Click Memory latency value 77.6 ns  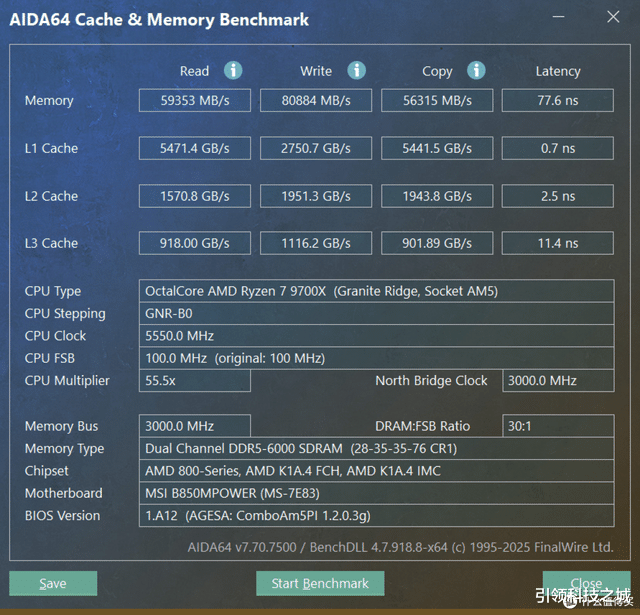pyautogui.click(x=558, y=100)
